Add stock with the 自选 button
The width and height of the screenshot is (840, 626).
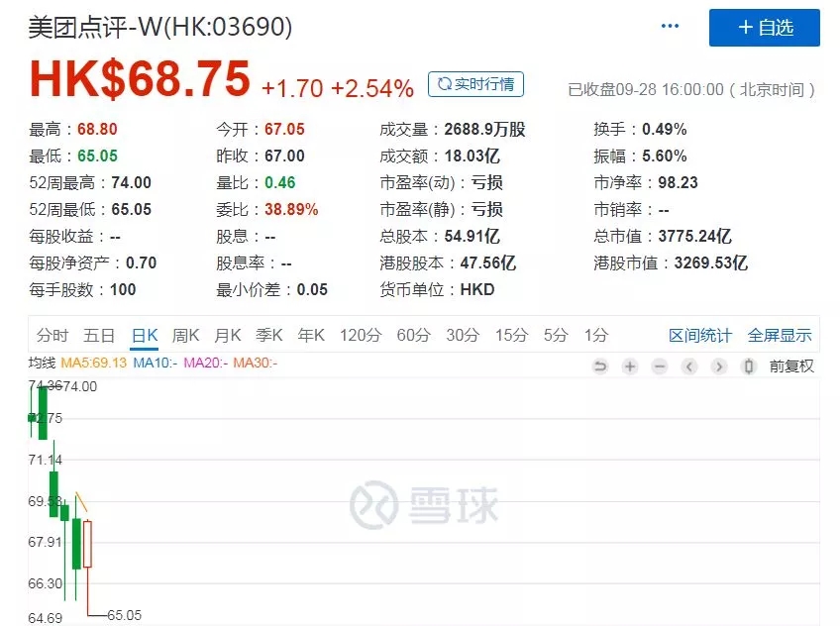765,28
